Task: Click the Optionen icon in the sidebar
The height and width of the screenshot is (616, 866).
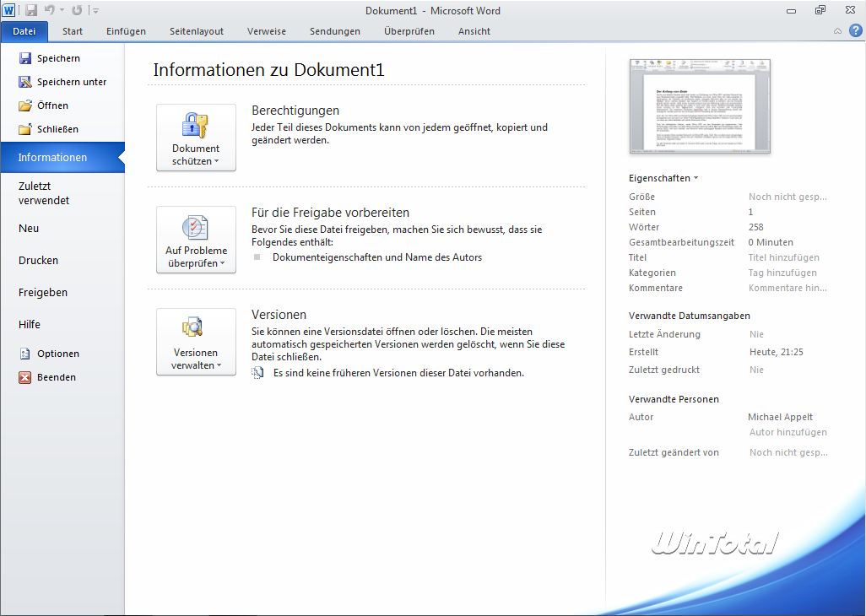Action: [x=24, y=354]
